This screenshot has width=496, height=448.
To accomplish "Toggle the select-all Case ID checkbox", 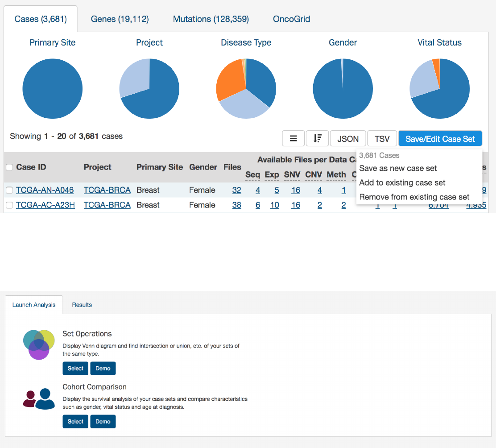I will (9, 167).
